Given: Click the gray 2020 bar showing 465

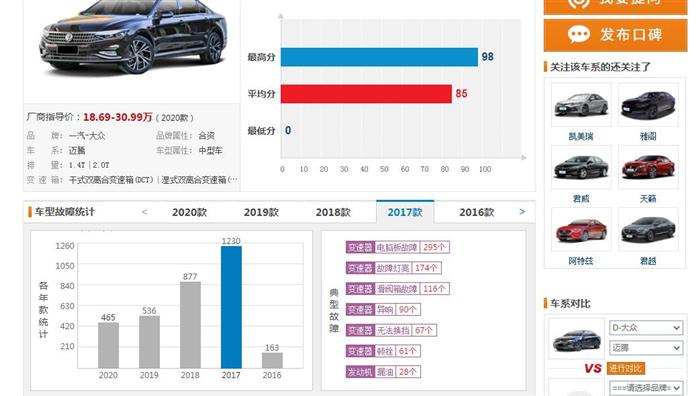Looking at the screenshot, I should 108,346.
